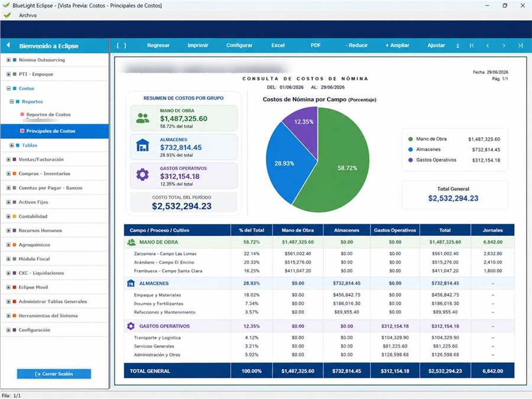Expand the Tablas subnode

pos(12,145)
